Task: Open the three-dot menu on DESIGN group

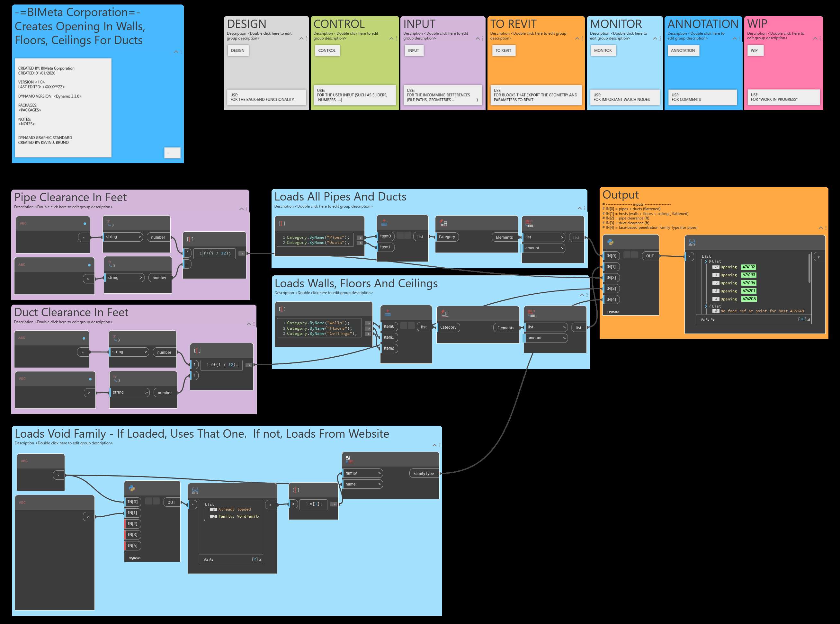Action: pos(306,38)
